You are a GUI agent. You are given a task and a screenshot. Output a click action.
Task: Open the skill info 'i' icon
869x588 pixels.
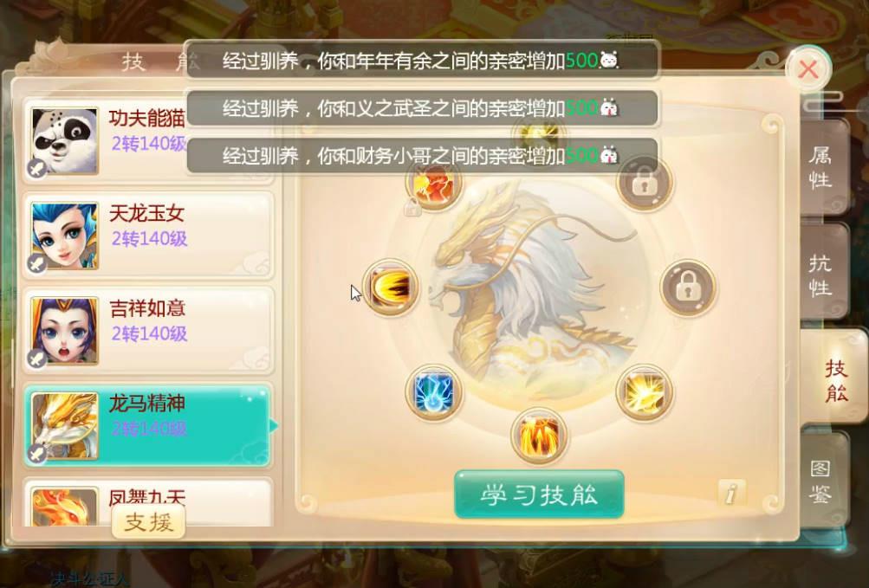pos(731,492)
